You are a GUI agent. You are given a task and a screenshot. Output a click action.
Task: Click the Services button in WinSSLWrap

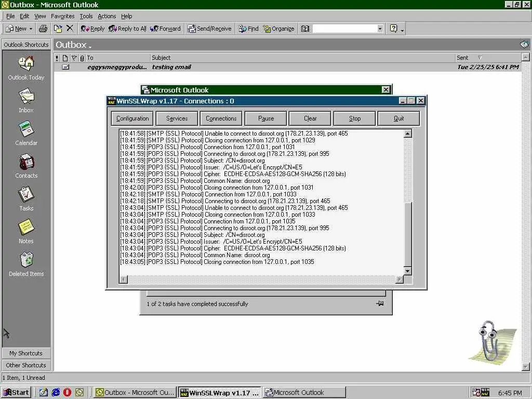[x=177, y=118]
